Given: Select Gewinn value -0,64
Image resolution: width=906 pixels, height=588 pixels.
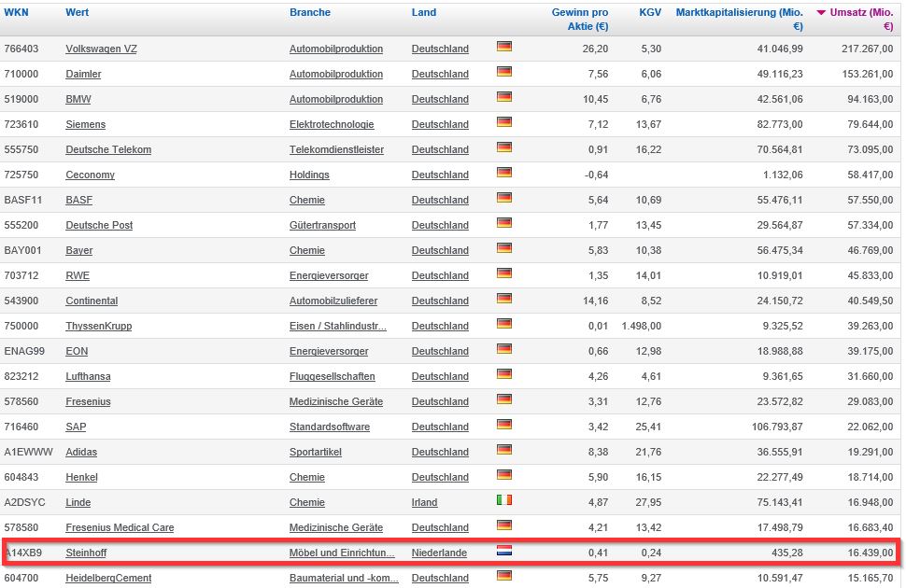Looking at the screenshot, I should (x=596, y=175).
